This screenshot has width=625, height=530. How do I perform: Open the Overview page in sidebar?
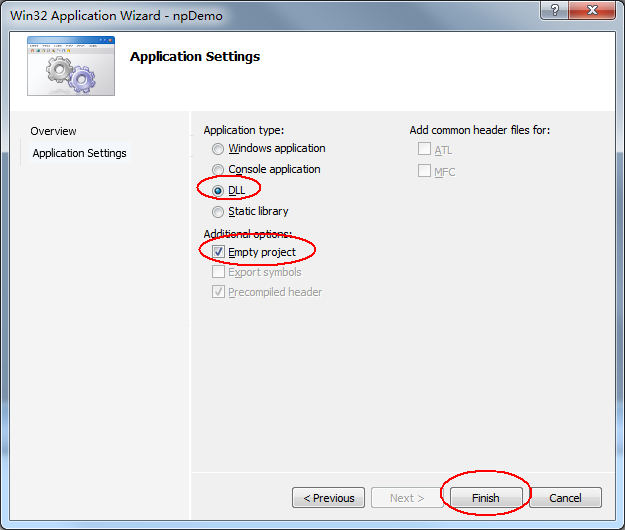coord(53,131)
